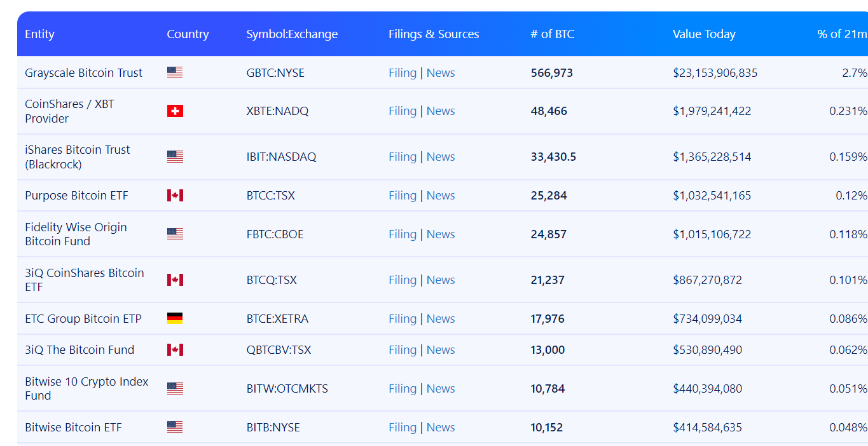Open the Filing link for Grayscale Bitcoin Trust
This screenshot has width=868, height=446.
[x=403, y=73]
